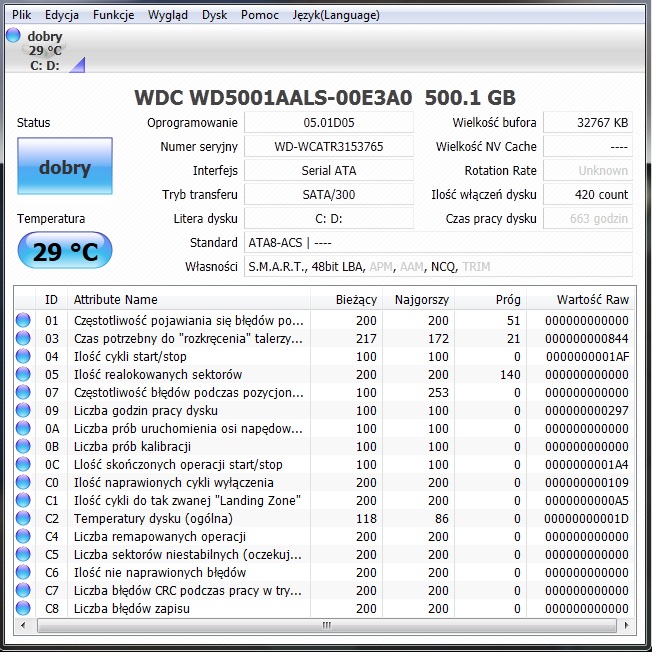652x652 pixels.
Task: Open the Język(Language) menu
Action: tap(336, 15)
